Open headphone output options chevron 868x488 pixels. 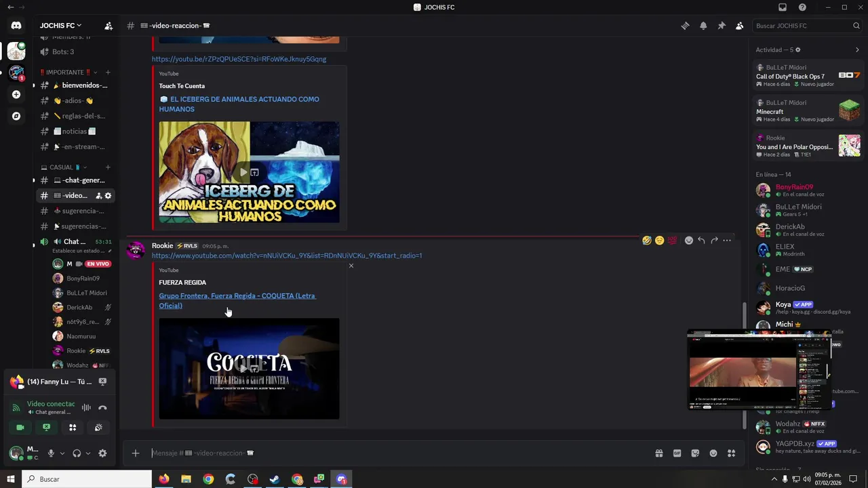(x=87, y=453)
